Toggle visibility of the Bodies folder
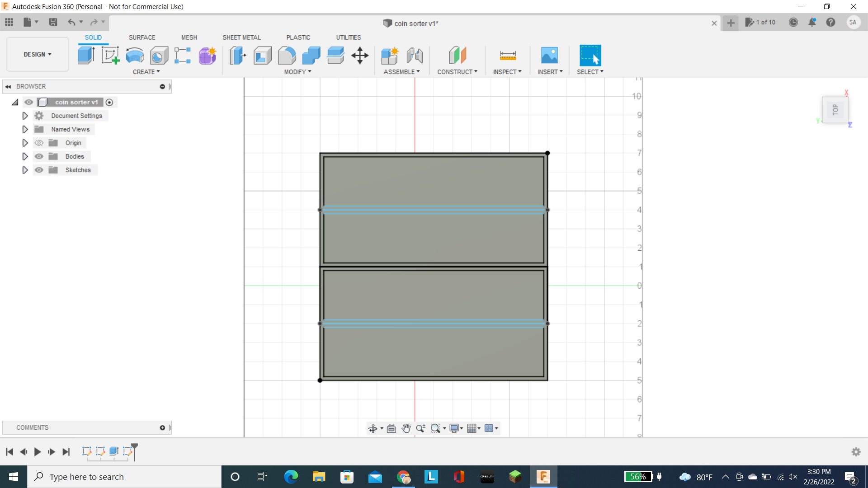The width and height of the screenshot is (868, 488). click(x=39, y=156)
